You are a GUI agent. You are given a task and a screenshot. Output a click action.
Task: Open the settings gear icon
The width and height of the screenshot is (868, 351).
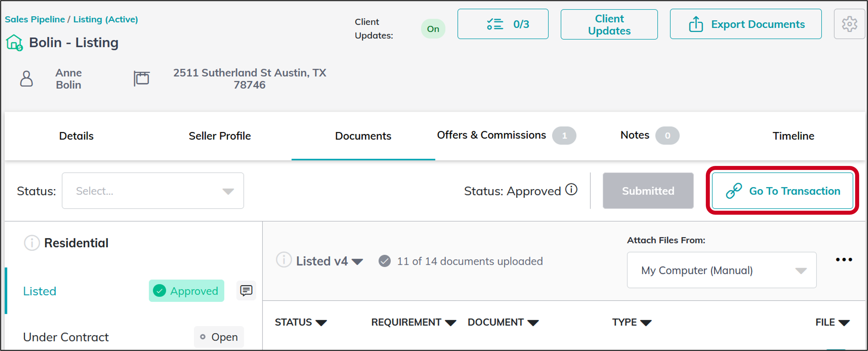(850, 24)
